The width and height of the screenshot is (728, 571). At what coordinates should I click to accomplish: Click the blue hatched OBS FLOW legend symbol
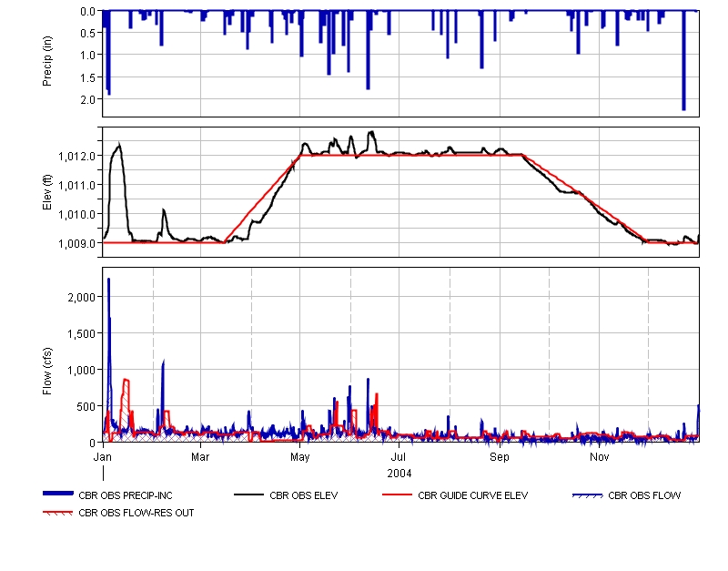coord(588,495)
